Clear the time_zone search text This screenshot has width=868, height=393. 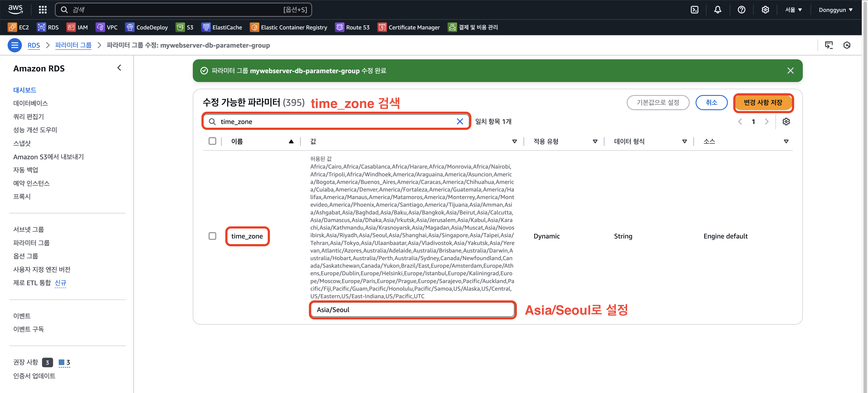[460, 122]
